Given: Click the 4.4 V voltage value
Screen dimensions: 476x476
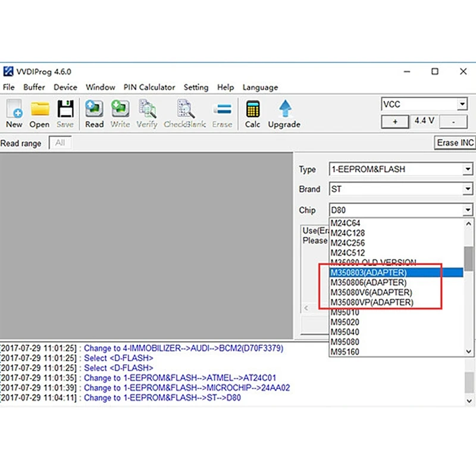Looking at the screenshot, I should pyautogui.click(x=424, y=121).
